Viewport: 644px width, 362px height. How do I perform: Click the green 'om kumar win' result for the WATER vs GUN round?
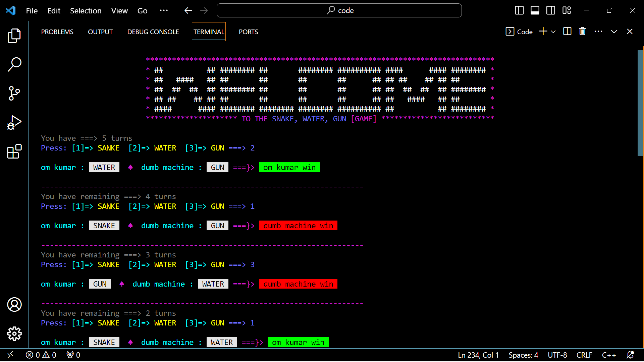point(289,167)
